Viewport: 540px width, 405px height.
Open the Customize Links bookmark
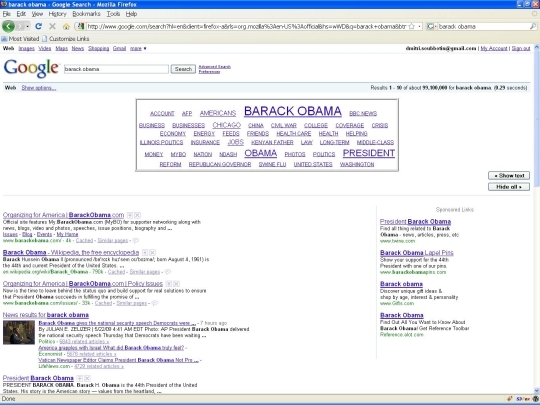pos(65,39)
